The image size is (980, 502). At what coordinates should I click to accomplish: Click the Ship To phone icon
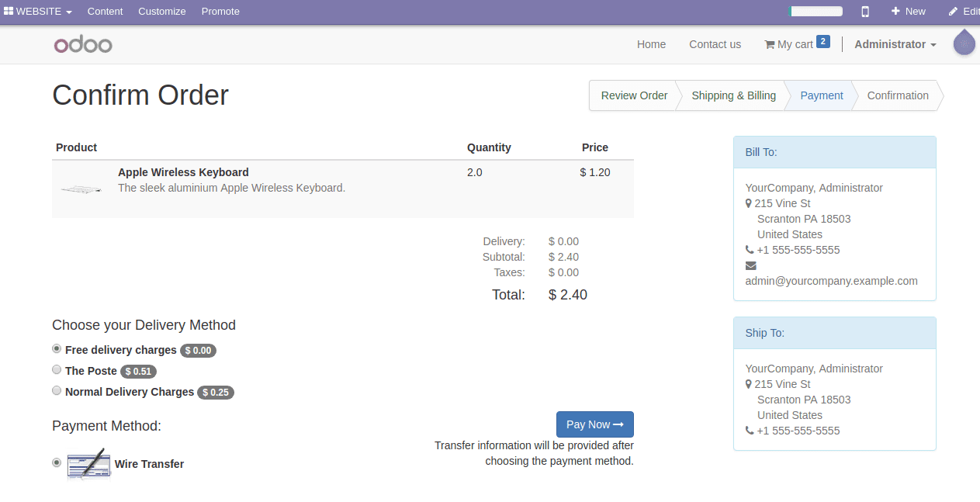[750, 431]
